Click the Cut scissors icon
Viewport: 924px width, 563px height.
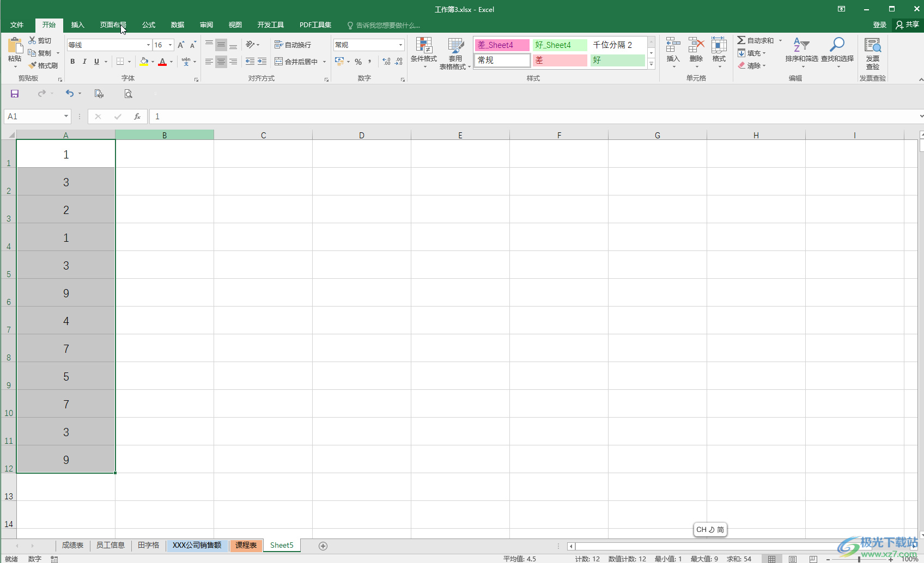coord(32,40)
